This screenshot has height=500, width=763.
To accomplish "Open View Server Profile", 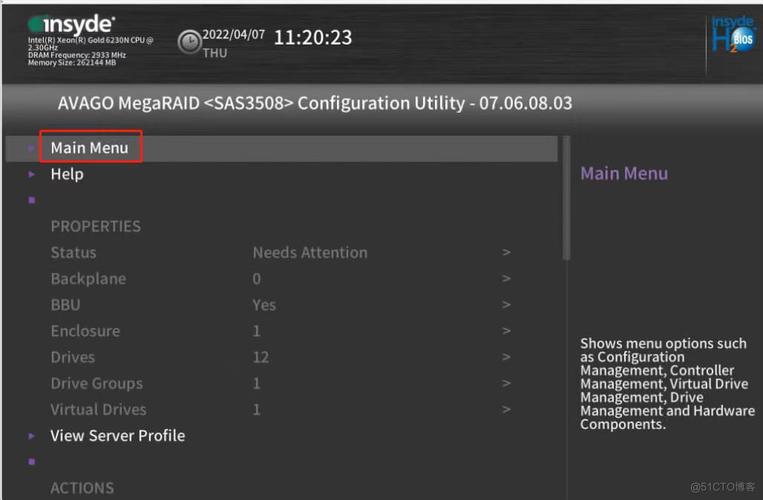I will click(118, 436).
